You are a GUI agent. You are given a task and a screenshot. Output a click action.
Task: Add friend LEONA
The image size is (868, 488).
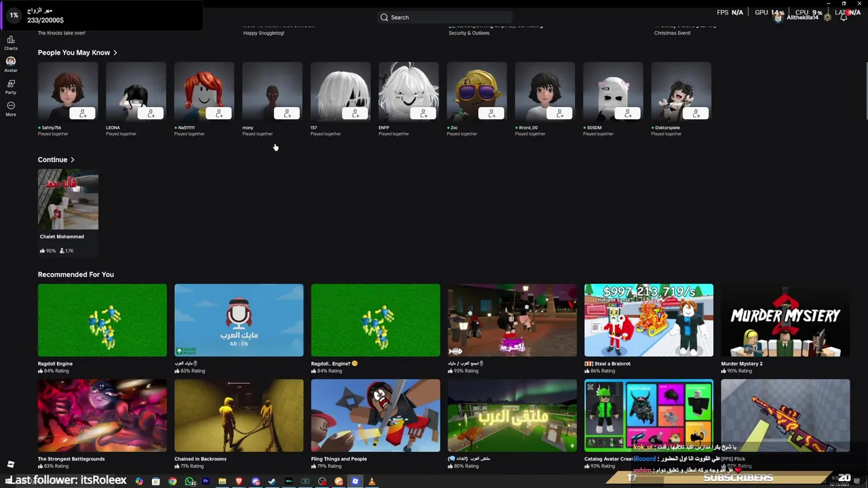[151, 113]
